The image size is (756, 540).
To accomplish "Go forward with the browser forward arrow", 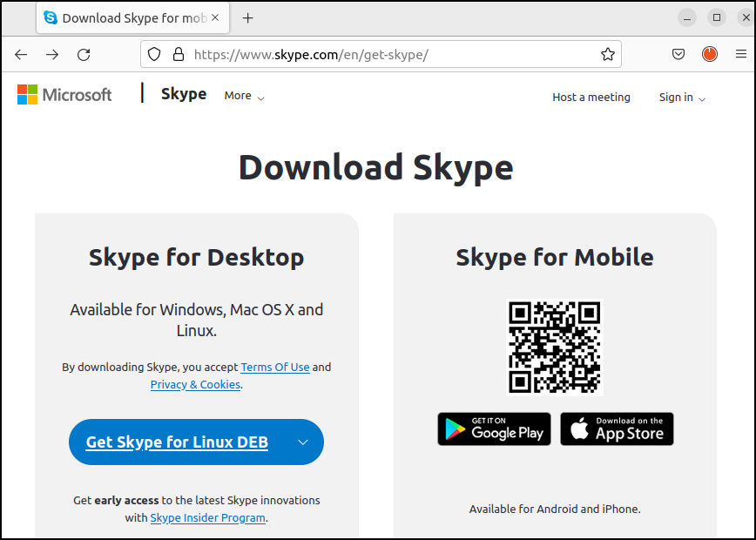I will (x=52, y=55).
